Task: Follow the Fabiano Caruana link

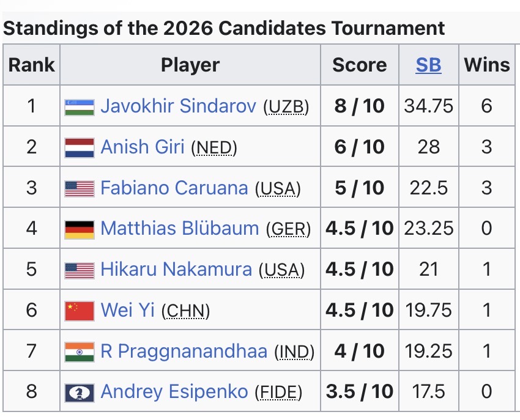Action: click(174, 188)
